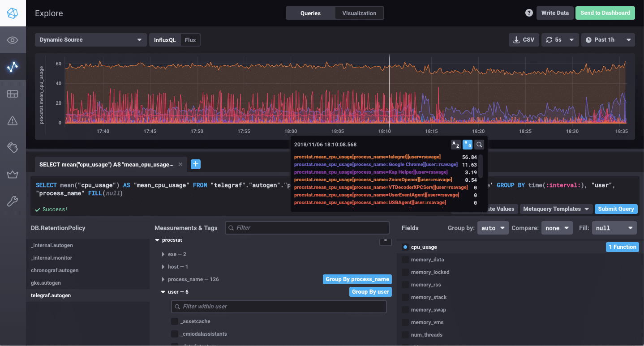This screenshot has width=644, height=346.
Task: Sort legend alphabetically with AZ icon
Action: (455, 145)
